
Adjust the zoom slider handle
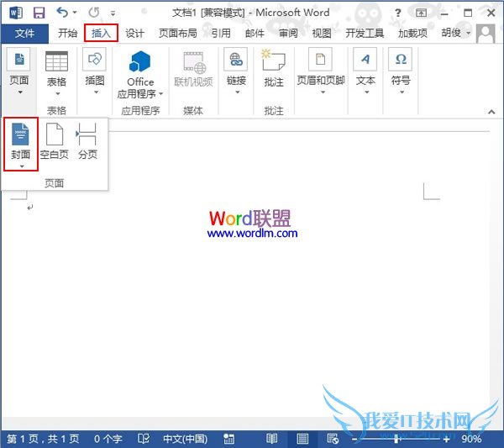(x=396, y=439)
